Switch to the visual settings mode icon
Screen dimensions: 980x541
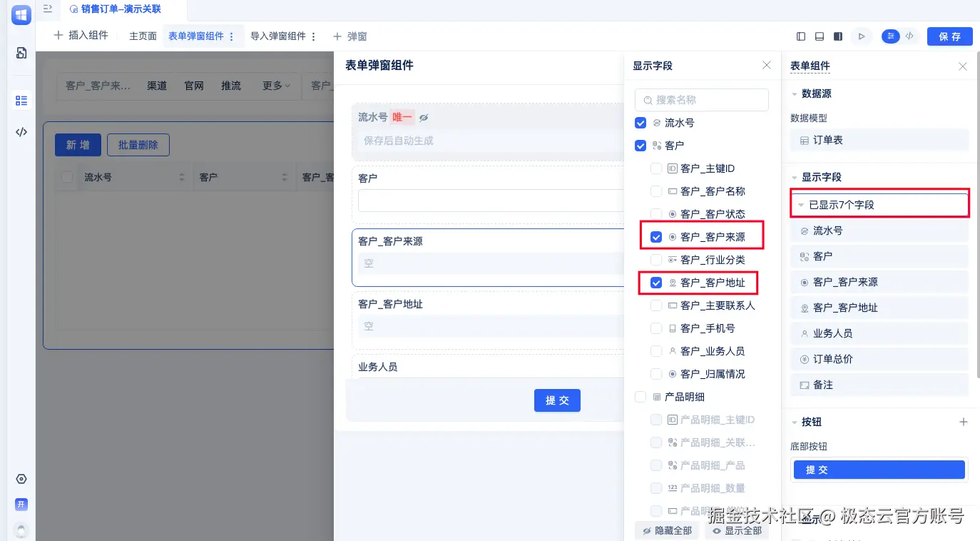coord(891,36)
